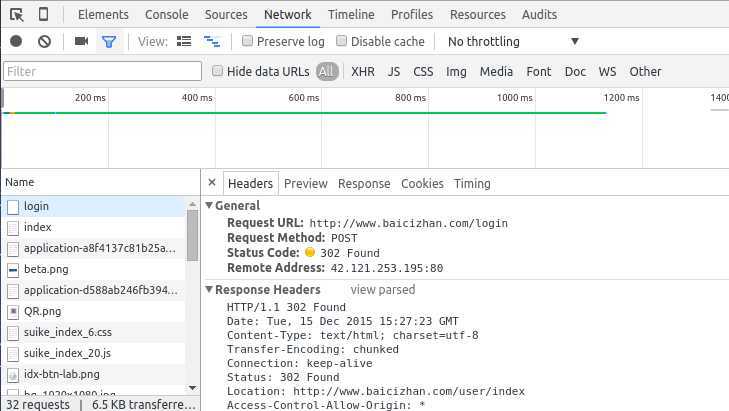Click Request URL baicizhan.com/login value
The width and height of the screenshot is (729, 411).
click(409, 223)
